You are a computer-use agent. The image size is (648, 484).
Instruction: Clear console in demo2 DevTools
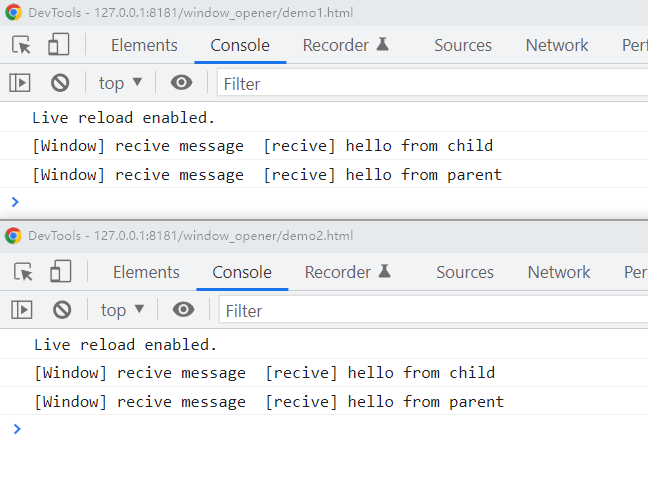point(62,310)
